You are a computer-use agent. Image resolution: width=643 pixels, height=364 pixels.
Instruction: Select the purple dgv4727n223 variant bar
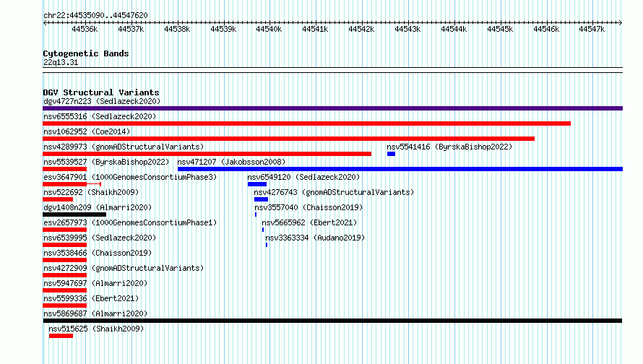[332, 108]
